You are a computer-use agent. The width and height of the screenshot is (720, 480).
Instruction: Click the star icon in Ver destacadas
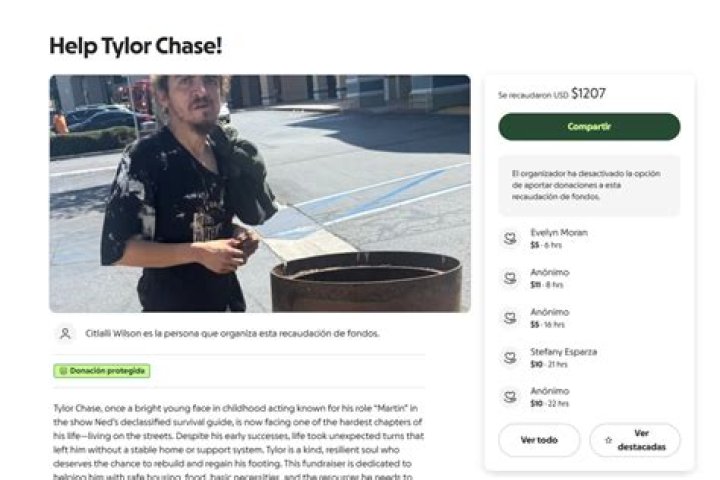click(x=608, y=440)
